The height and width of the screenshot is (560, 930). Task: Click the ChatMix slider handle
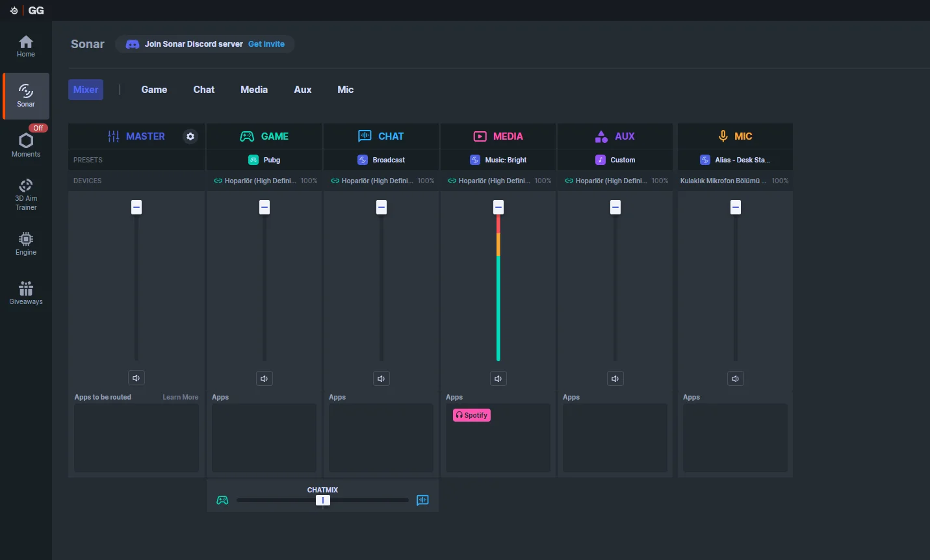(x=323, y=500)
